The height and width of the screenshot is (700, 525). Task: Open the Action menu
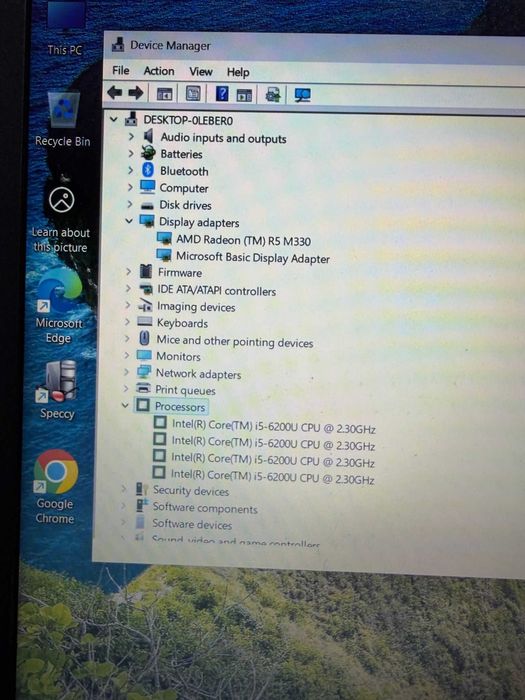click(x=159, y=71)
